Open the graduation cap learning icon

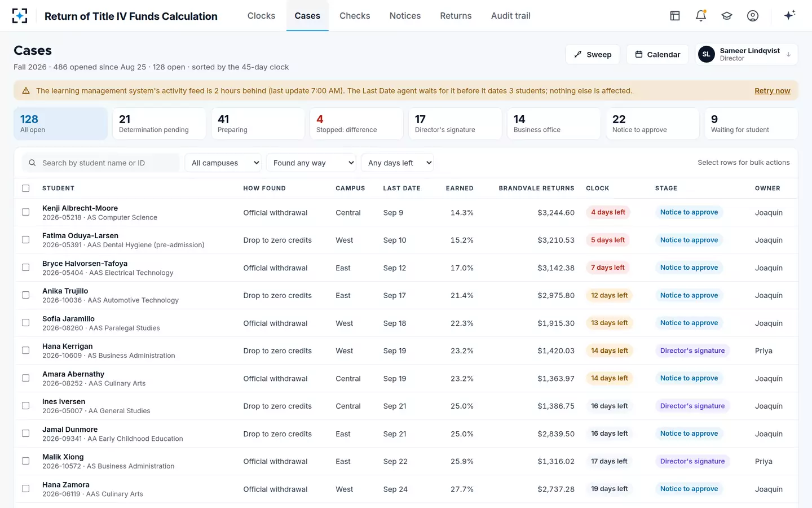(727, 16)
